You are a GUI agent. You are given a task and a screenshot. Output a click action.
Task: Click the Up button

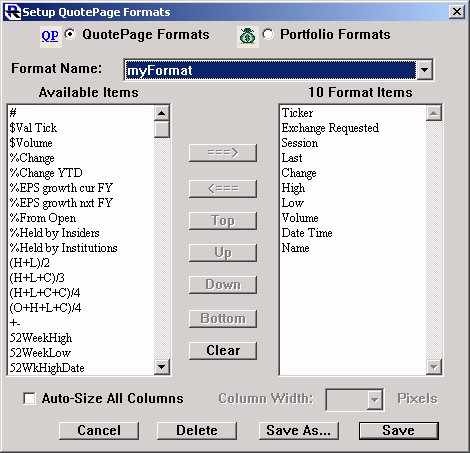coord(223,253)
